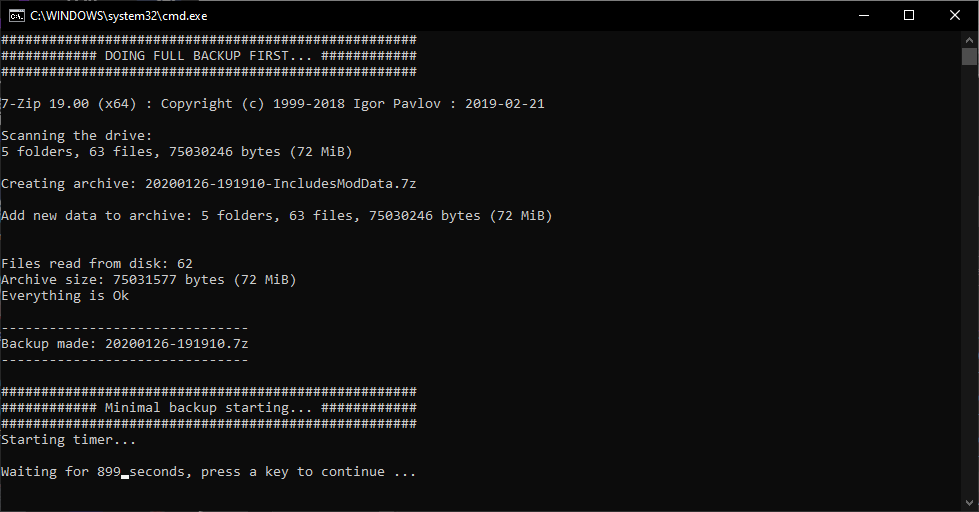The width and height of the screenshot is (979, 512).
Task: Click the "Archive size: 75031577 bytes" line
Action: [149, 280]
